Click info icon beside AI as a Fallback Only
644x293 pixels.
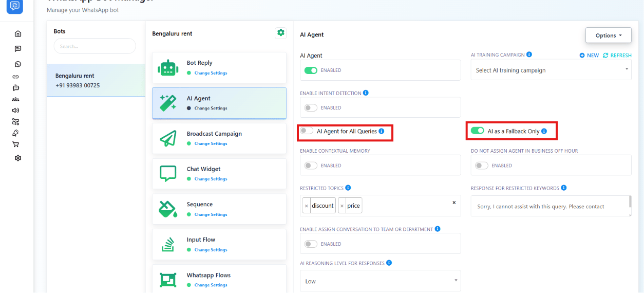(544, 131)
